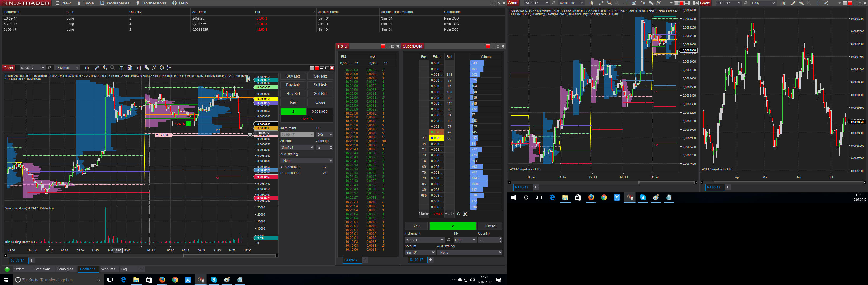
Task: Open Sim101 account dropdown in Chart Trader
Action: click(x=297, y=147)
